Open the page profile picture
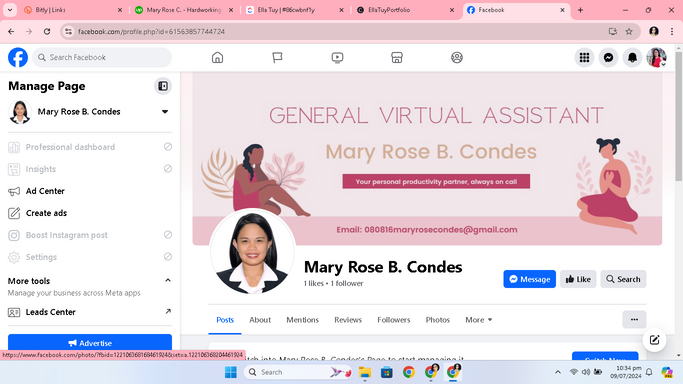Screen dimensions: 683x384 coord(252,252)
